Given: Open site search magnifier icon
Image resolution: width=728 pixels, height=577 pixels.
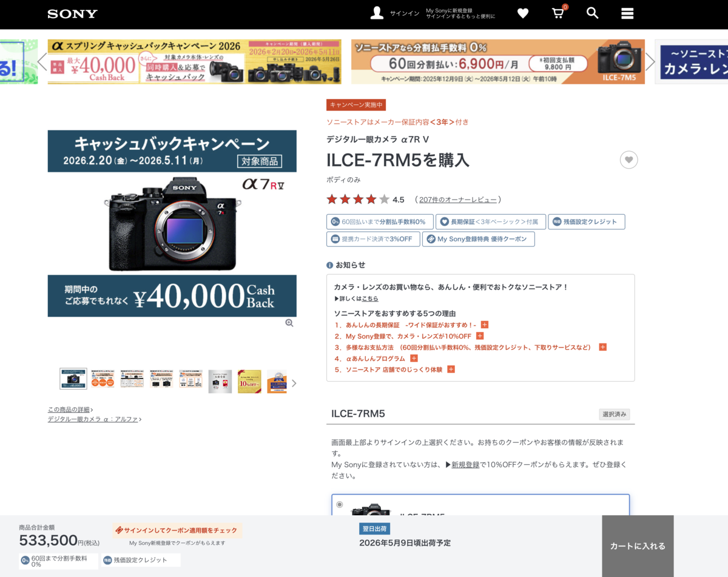Looking at the screenshot, I should tap(593, 13).
